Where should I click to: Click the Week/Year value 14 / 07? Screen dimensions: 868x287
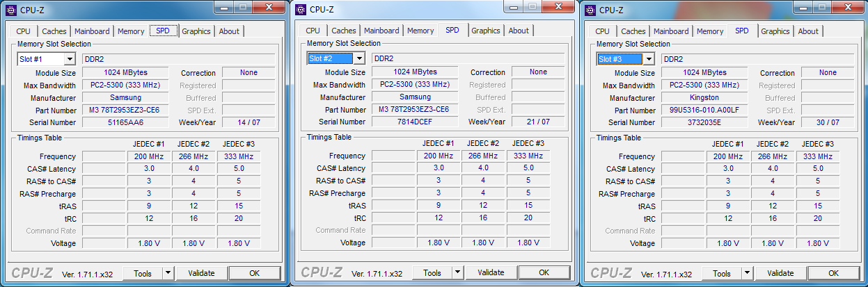click(248, 122)
